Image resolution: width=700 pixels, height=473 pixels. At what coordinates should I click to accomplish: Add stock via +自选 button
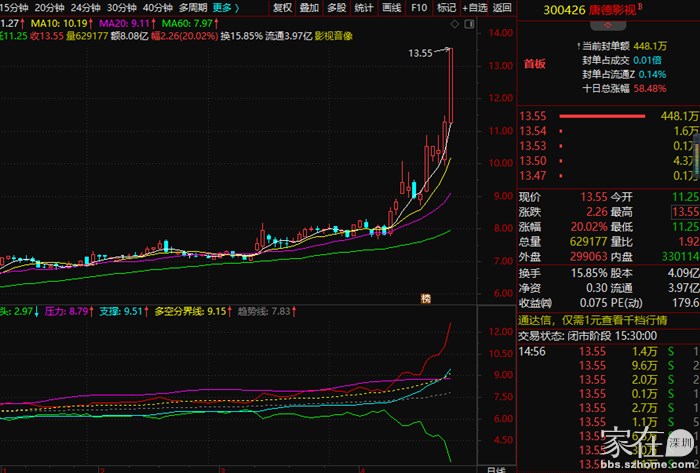[474, 7]
